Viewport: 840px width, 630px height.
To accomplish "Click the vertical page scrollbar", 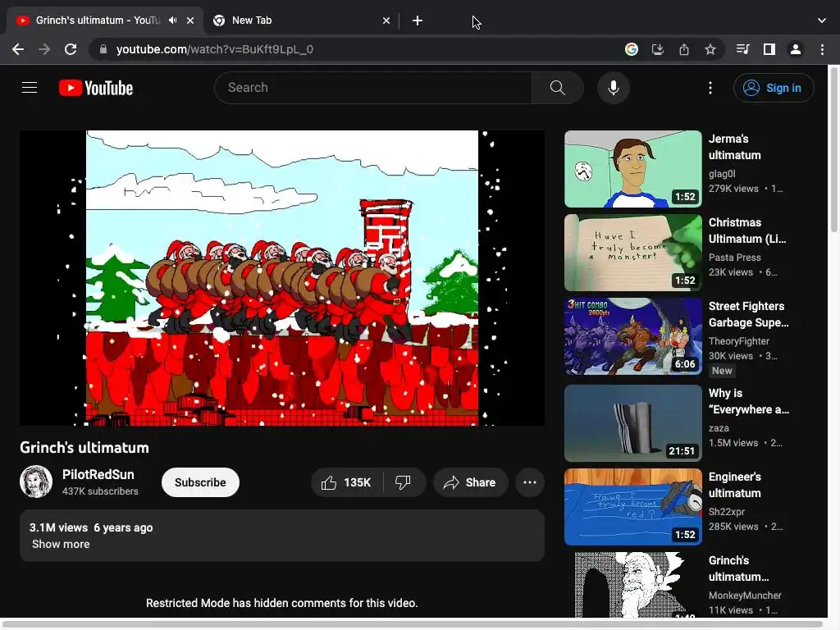I will tap(833, 150).
